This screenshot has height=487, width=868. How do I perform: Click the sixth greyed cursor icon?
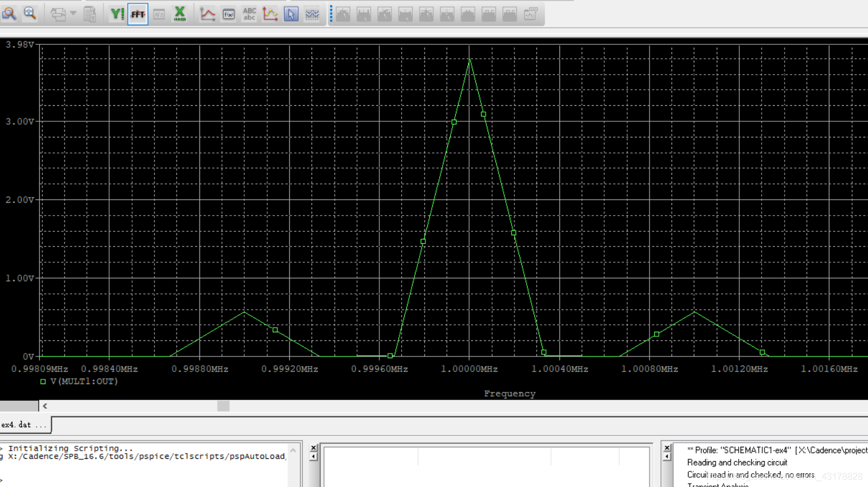pyautogui.click(x=447, y=14)
